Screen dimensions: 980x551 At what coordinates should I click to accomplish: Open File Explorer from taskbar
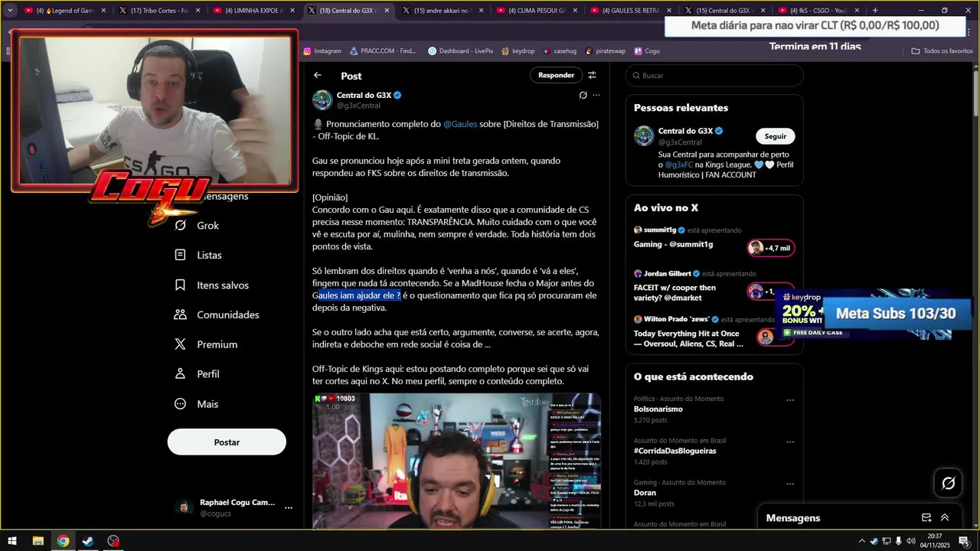click(38, 541)
